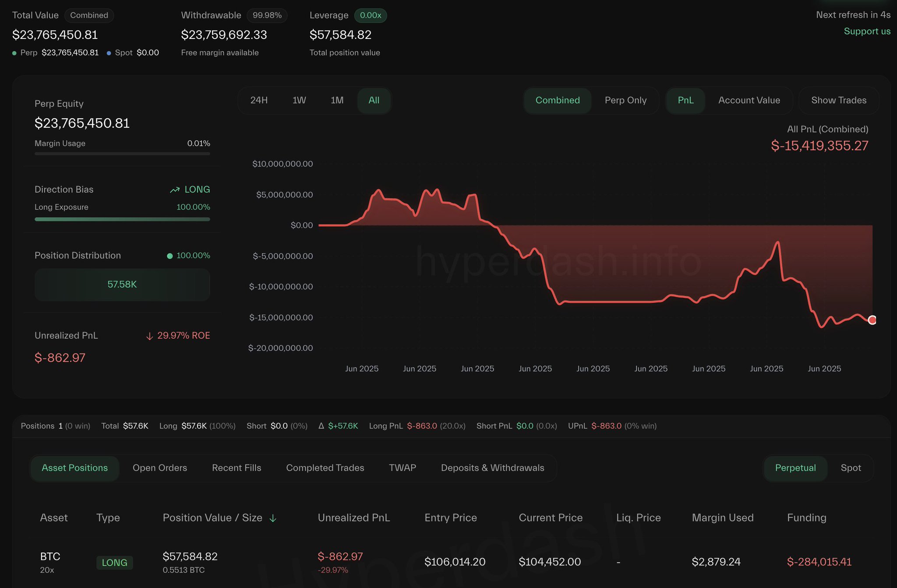Click the $106,014.20 entry price cell

click(455, 562)
